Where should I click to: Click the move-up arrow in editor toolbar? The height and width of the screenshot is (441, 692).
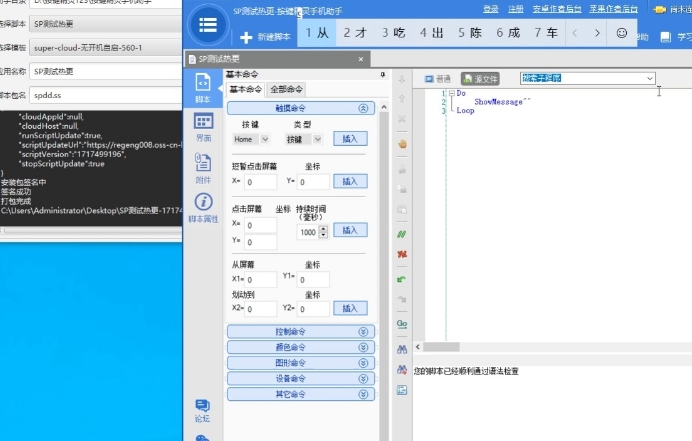(x=402, y=99)
